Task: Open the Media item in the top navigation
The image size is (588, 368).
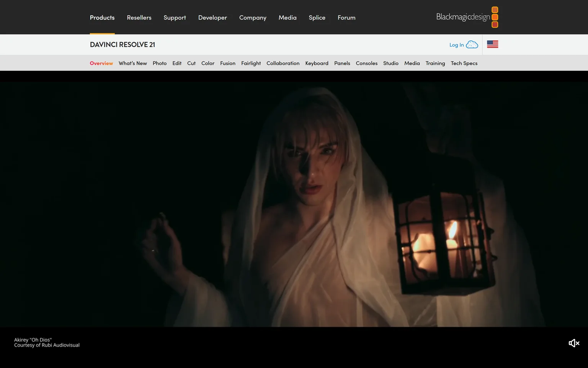Action: coord(287,18)
